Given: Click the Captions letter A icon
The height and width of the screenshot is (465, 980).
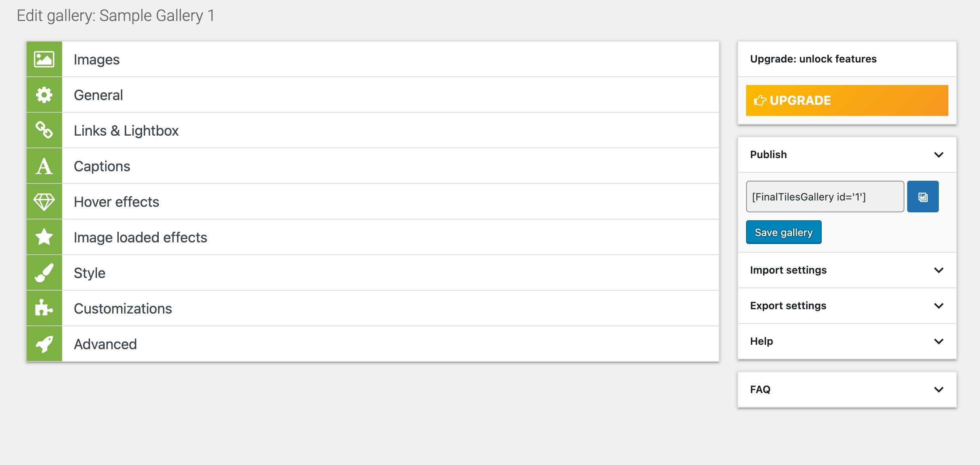Looking at the screenshot, I should coord(44,166).
